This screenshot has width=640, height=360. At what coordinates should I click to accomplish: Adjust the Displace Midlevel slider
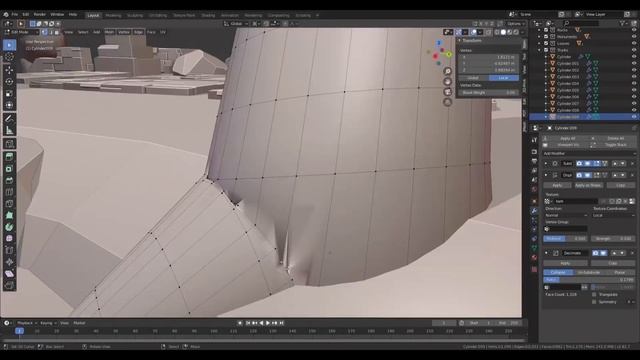click(x=565, y=238)
